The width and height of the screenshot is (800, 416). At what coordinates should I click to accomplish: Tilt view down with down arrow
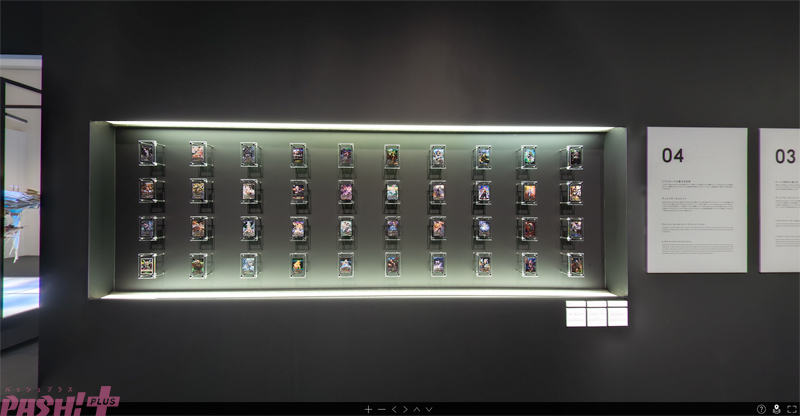(430, 409)
